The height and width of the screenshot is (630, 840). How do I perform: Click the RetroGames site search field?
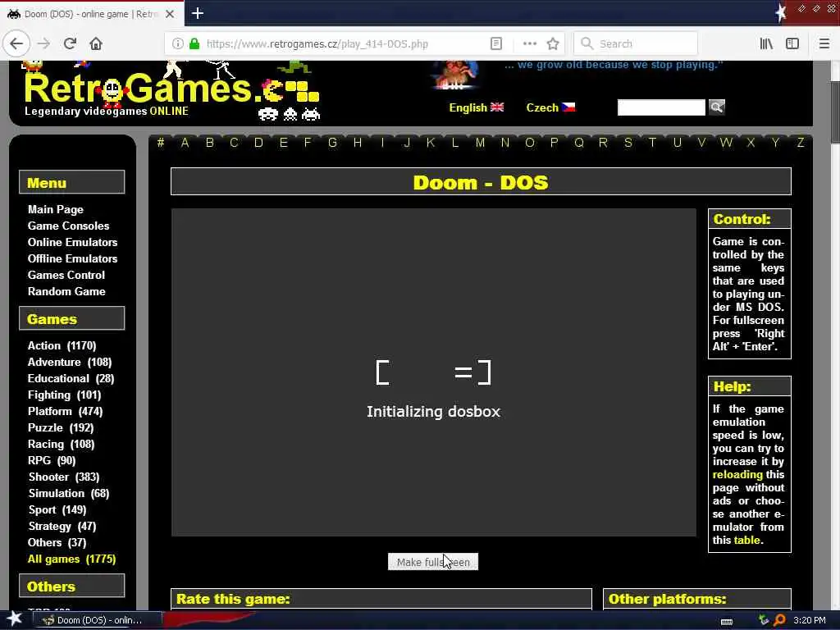[661, 107]
